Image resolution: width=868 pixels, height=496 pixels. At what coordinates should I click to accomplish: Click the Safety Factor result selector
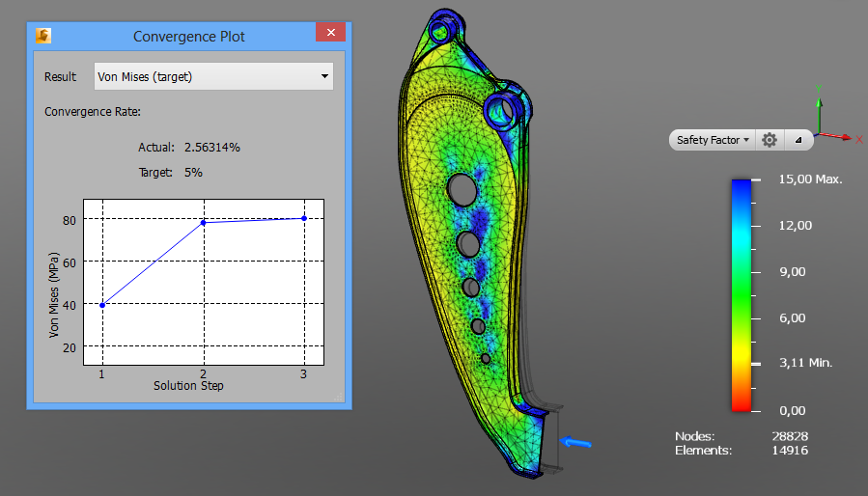[713, 140]
